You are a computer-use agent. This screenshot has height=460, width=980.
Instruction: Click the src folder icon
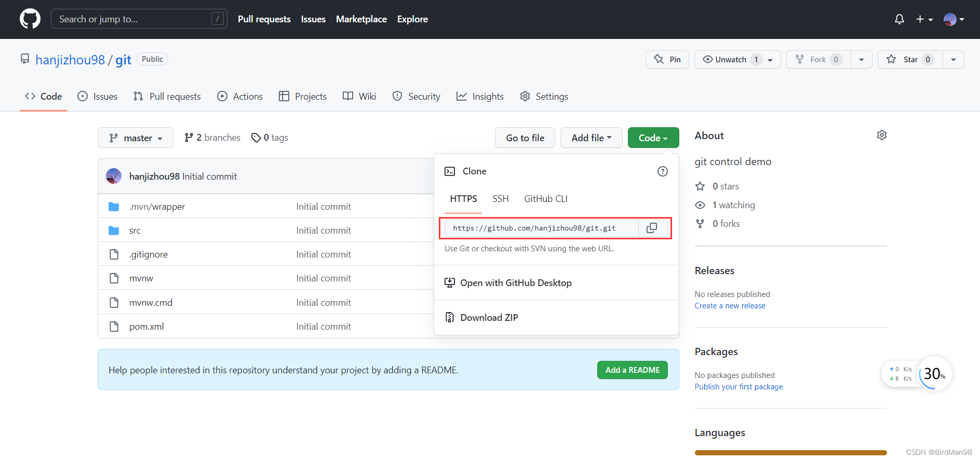pos(114,231)
